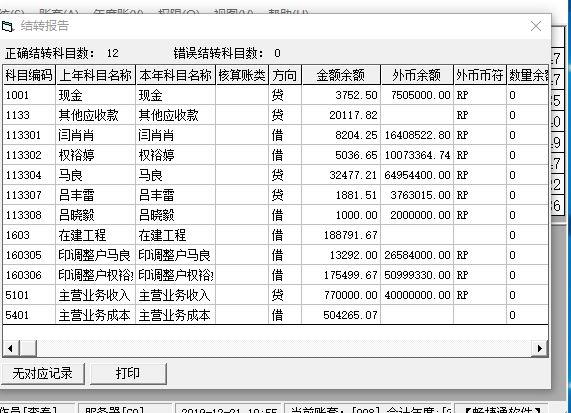
Task: Click last-year name 印调整户马良
Action: [x=94, y=255]
